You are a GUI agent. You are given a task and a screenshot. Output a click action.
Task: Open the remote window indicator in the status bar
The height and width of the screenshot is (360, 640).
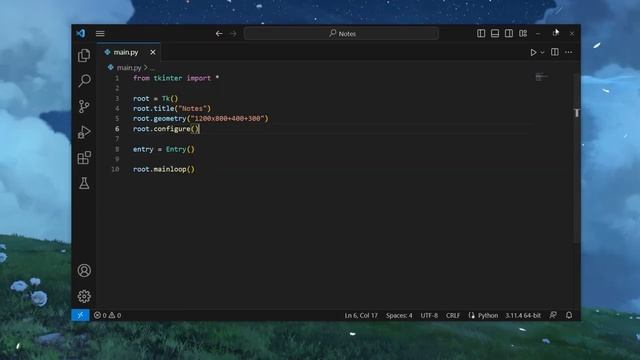click(80, 315)
